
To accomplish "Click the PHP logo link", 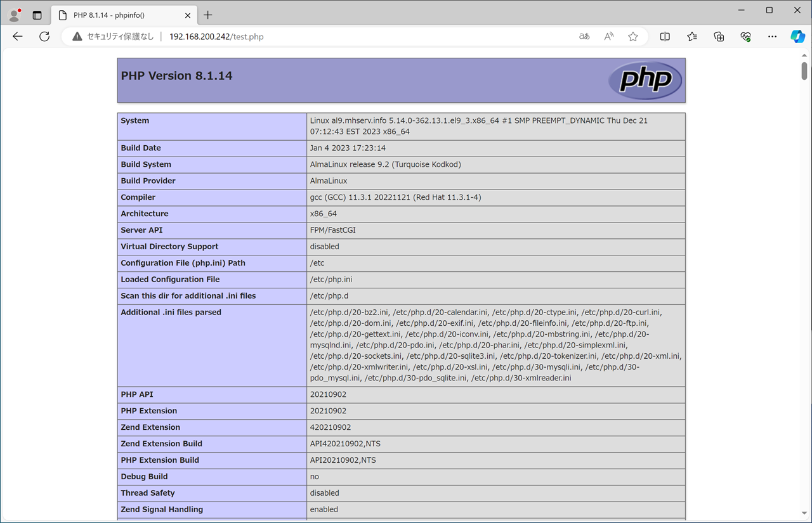I will tap(645, 81).
